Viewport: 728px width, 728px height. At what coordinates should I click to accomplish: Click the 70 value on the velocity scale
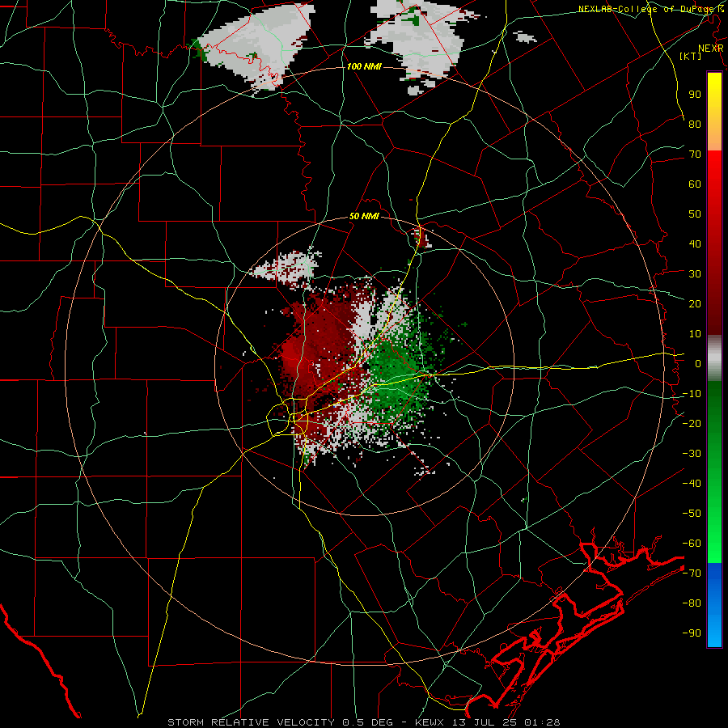tap(695, 154)
